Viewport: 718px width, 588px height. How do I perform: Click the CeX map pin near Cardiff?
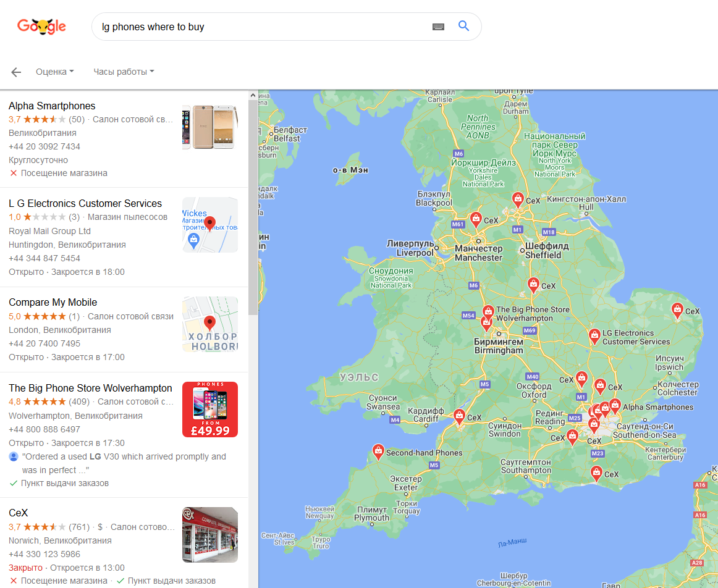click(x=459, y=416)
